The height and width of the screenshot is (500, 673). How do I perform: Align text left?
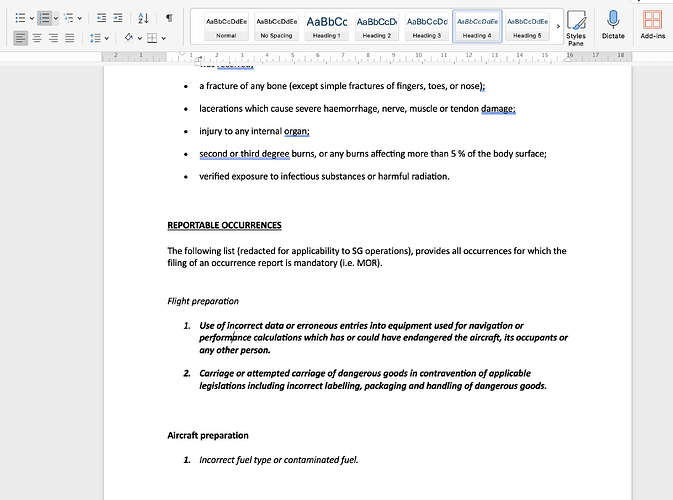tap(20, 38)
